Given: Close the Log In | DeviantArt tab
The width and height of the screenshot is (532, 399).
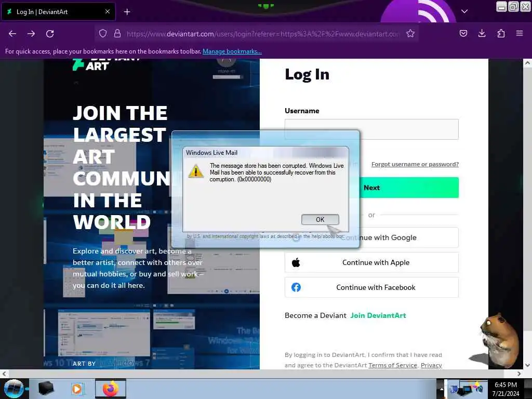Looking at the screenshot, I should (108, 11).
